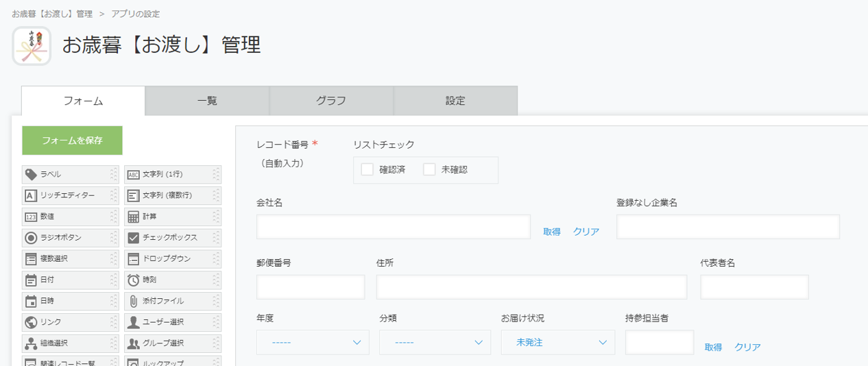Image resolution: width=868 pixels, height=366 pixels.
Task: Tick the 未確認 checkbox
Action: click(x=429, y=169)
